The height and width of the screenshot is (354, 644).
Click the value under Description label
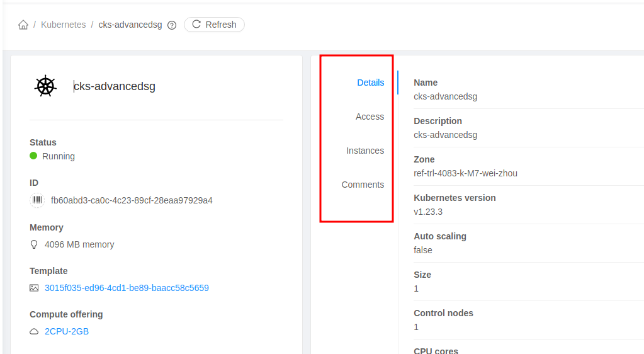[445, 135]
